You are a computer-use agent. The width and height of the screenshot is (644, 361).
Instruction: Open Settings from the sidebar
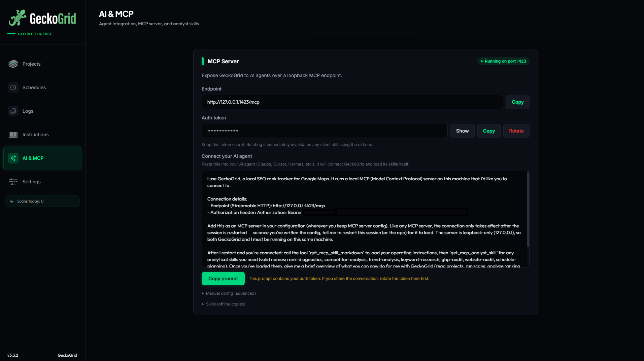click(x=42, y=182)
